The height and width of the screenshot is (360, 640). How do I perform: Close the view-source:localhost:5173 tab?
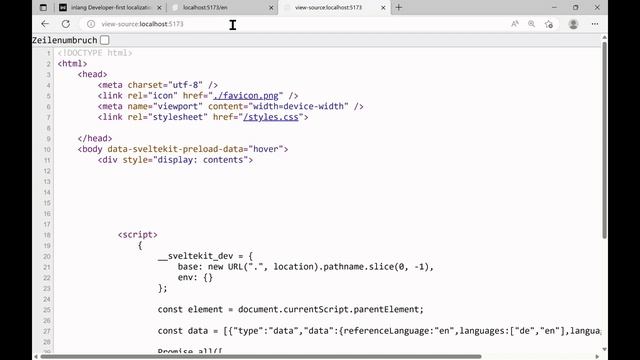383,7
